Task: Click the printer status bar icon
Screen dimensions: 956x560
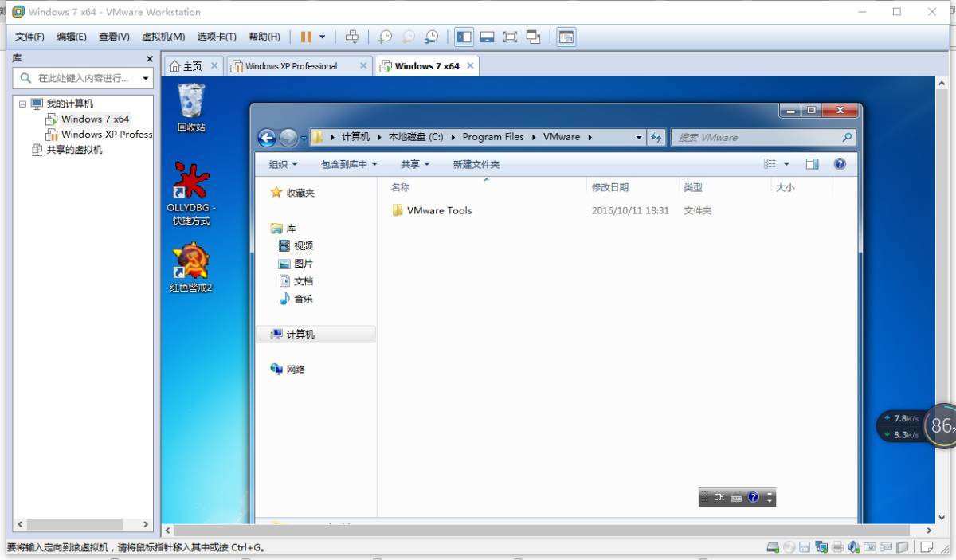Action: (837, 547)
